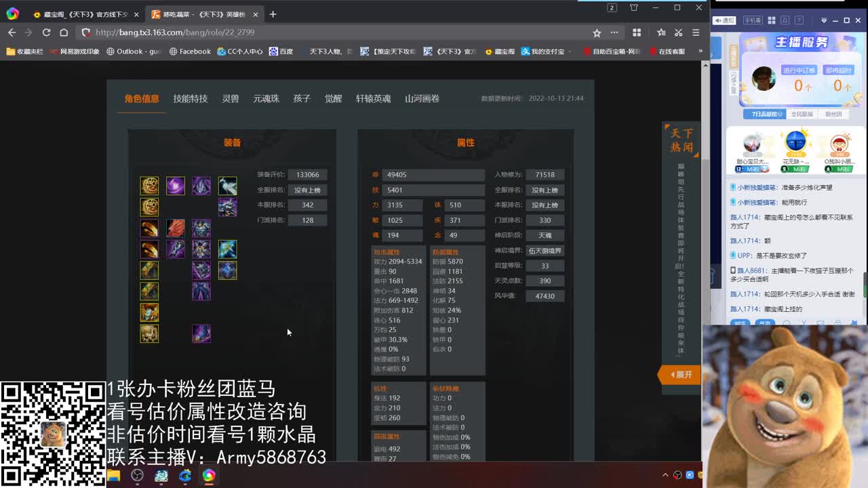Switch to the 觉醒 tab
Screen dimensions: 868x488
tap(333, 98)
